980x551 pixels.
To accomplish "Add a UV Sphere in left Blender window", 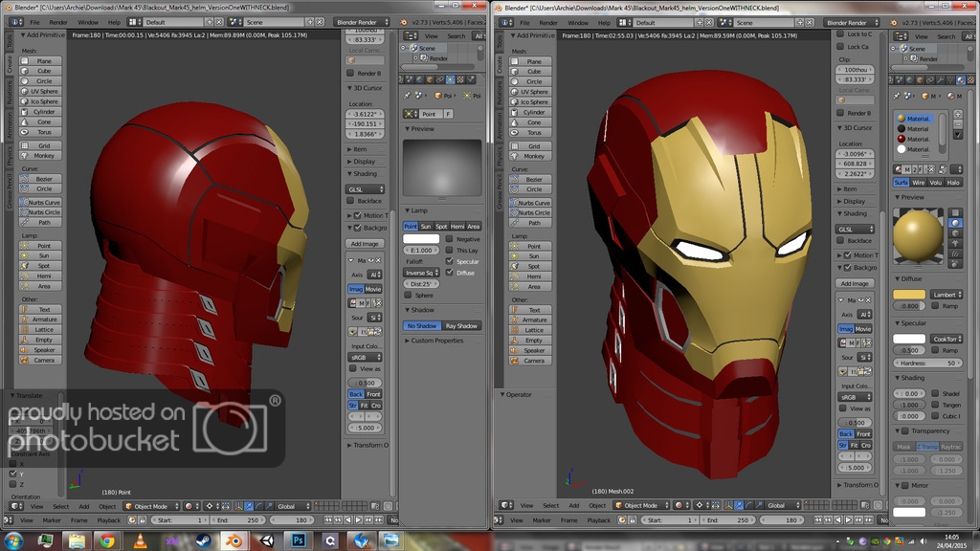I will (x=40, y=91).
